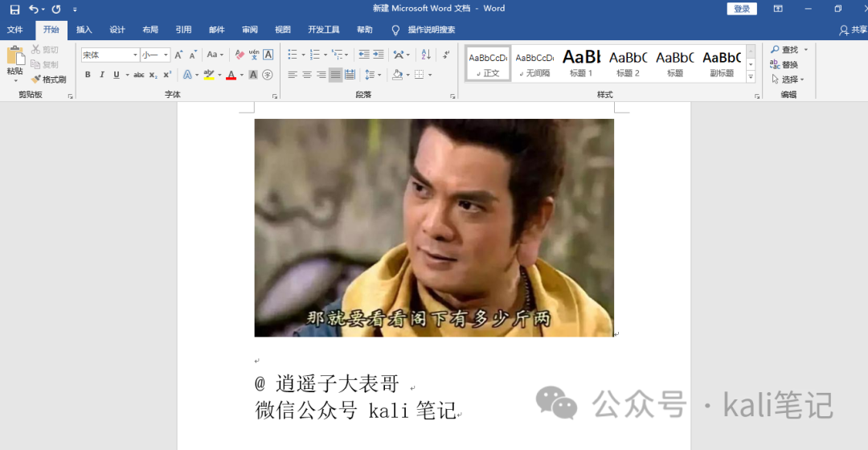Open the 视图 ribbon tab

[x=282, y=30]
